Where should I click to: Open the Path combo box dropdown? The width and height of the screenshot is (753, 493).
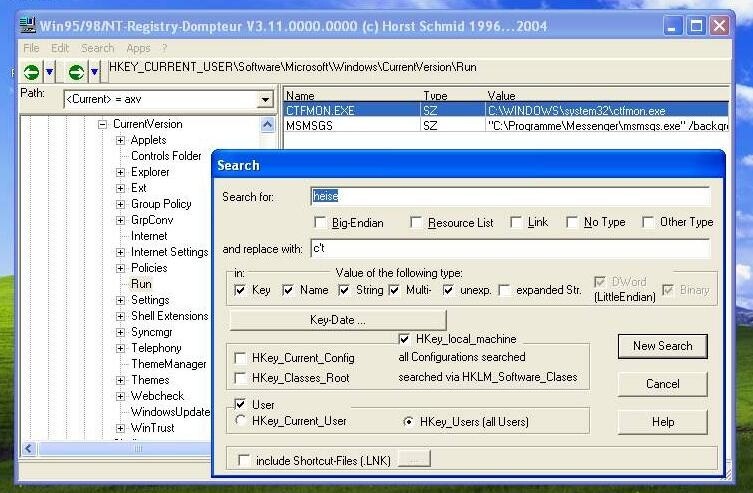coord(265,100)
